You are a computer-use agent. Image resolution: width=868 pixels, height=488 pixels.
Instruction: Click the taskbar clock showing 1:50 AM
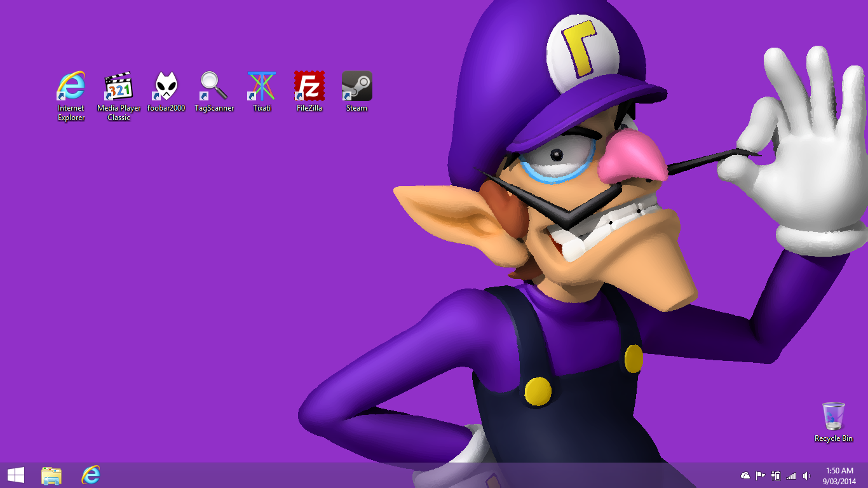click(839, 471)
